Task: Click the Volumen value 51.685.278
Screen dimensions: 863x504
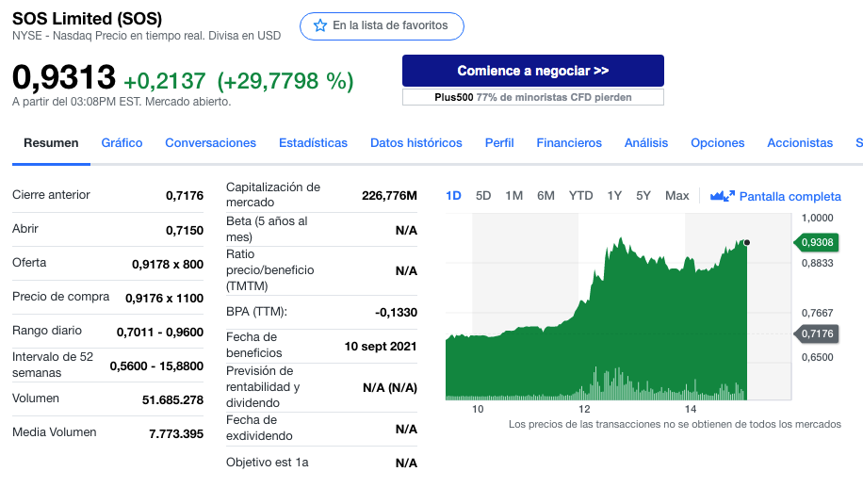Action: pyautogui.click(x=172, y=400)
